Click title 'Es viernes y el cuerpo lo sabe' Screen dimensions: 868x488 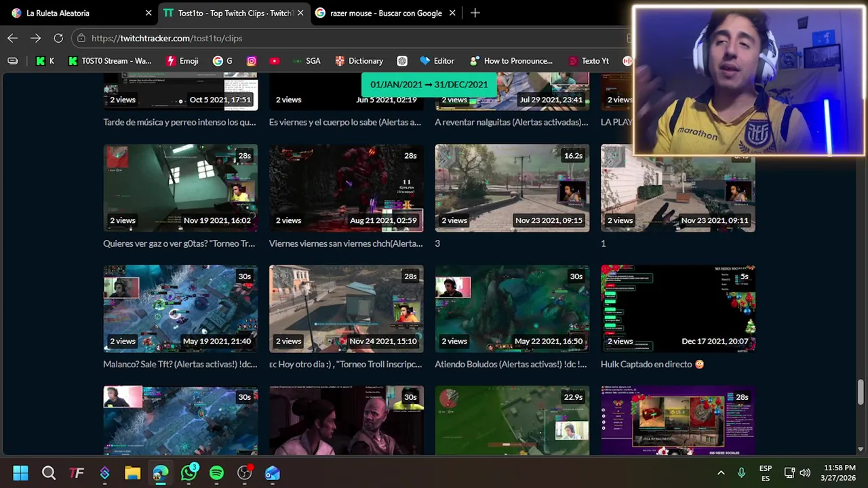click(345, 123)
